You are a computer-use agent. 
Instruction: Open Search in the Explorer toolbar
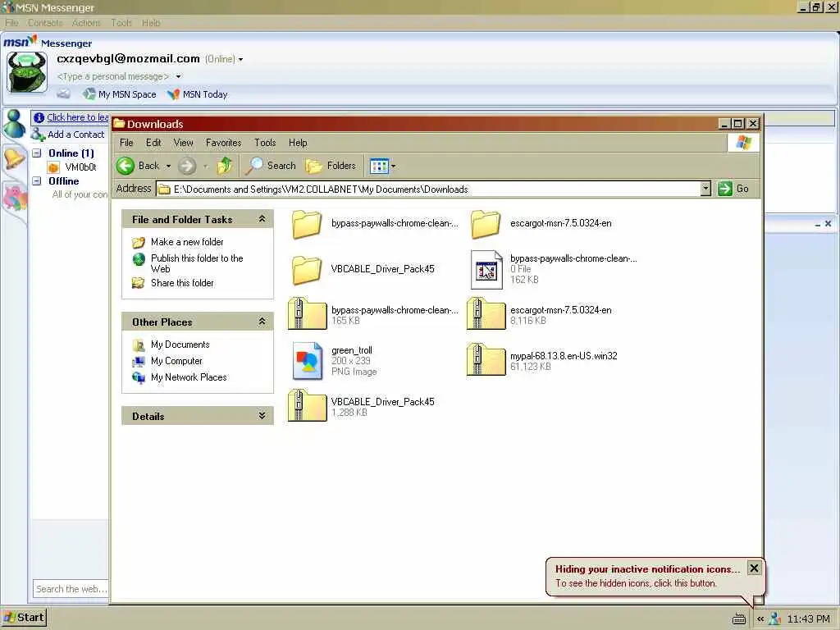pos(271,166)
